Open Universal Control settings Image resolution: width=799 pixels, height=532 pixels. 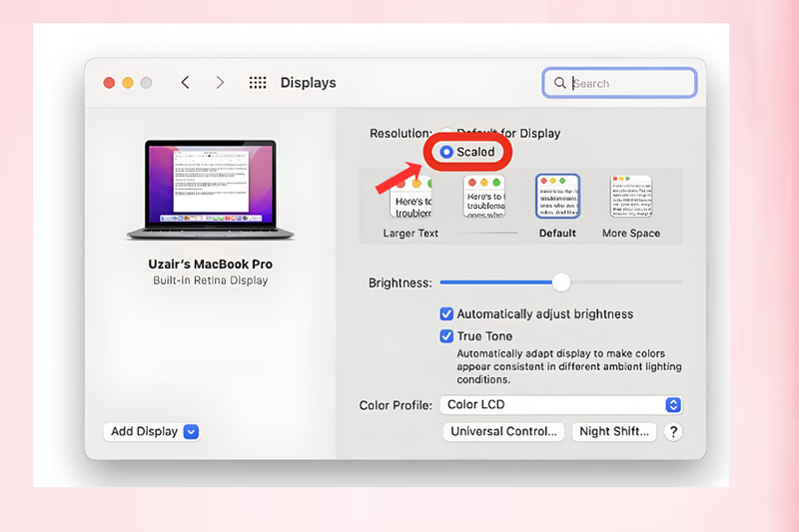pyautogui.click(x=503, y=432)
